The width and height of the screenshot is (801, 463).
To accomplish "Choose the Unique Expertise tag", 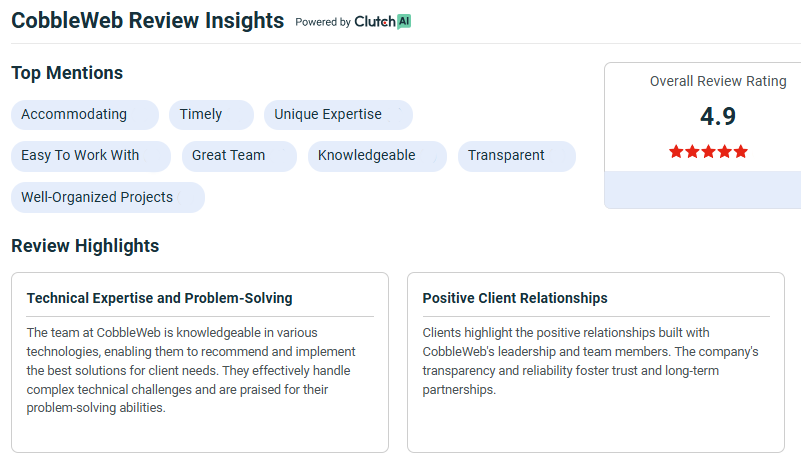I will [338, 114].
